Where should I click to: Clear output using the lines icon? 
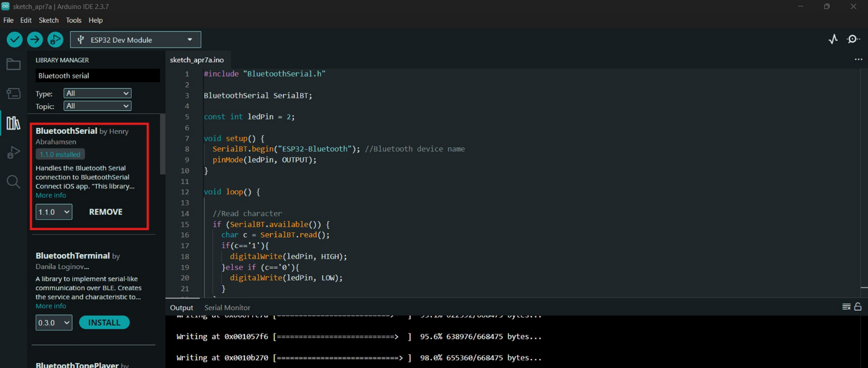click(846, 307)
